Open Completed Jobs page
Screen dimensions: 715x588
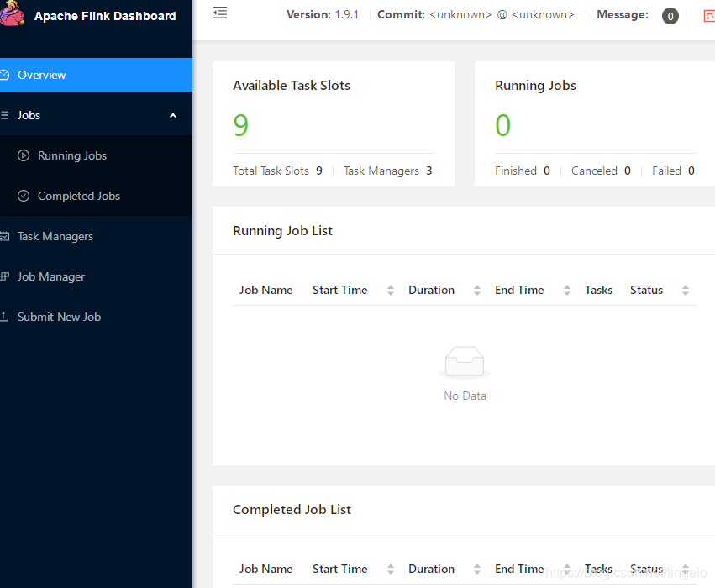click(96, 196)
